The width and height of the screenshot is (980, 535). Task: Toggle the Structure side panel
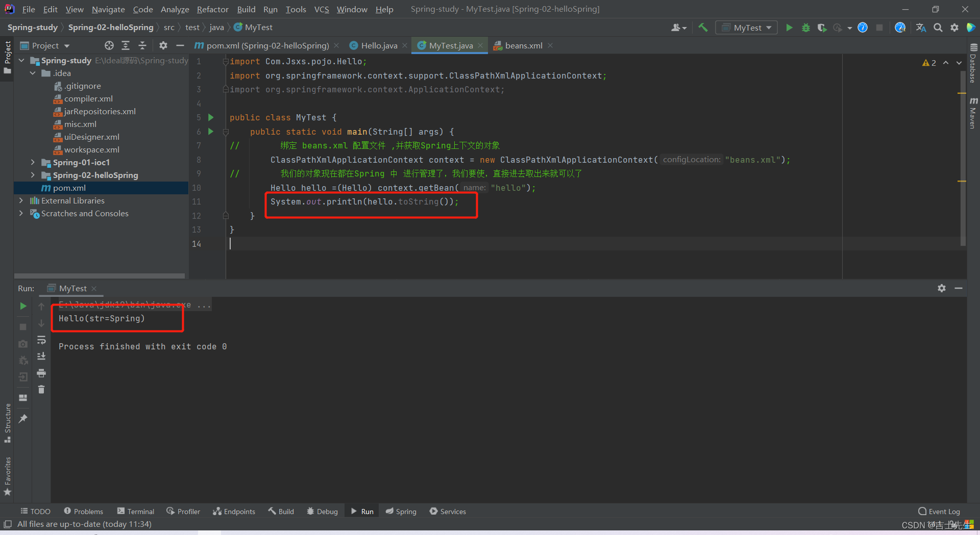point(7,423)
